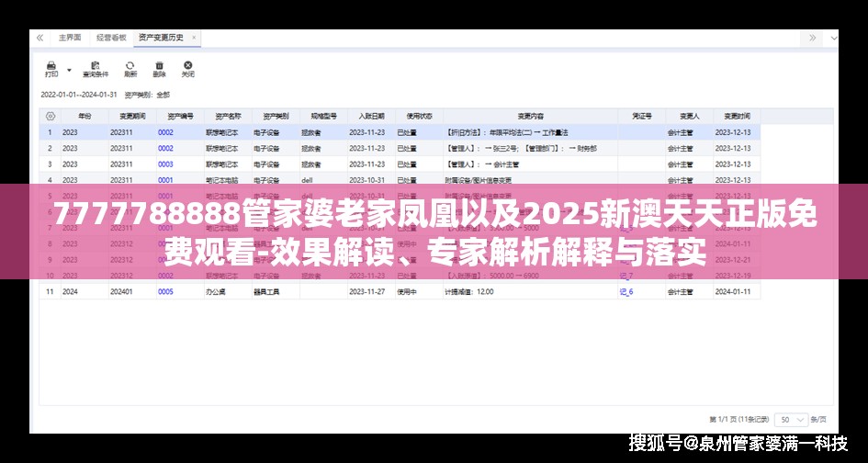
Task: Click the dell model cell in row 4
Action: 323,180
